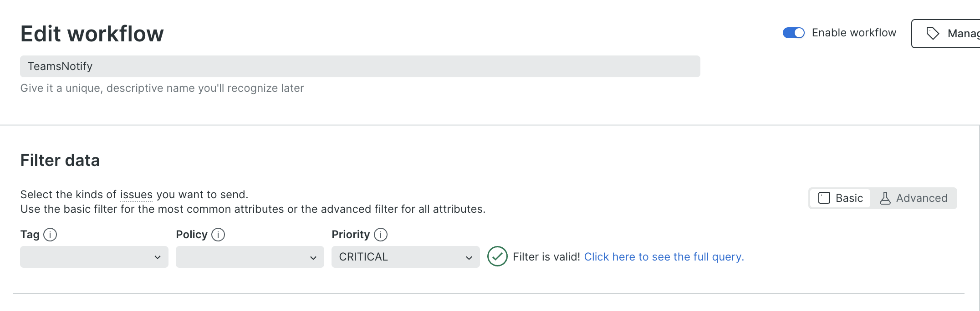980x311 pixels.
Task: Click the Basic filter square icon
Action: (824, 198)
